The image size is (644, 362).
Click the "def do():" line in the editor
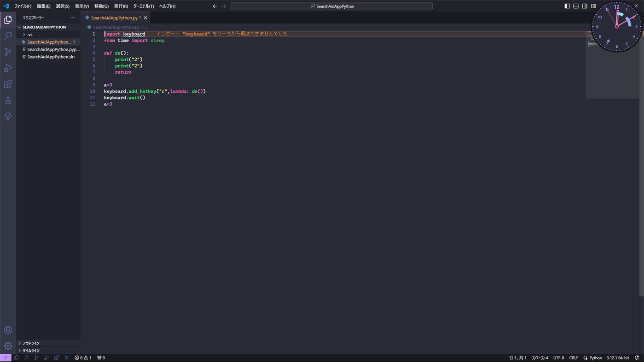tap(116, 53)
